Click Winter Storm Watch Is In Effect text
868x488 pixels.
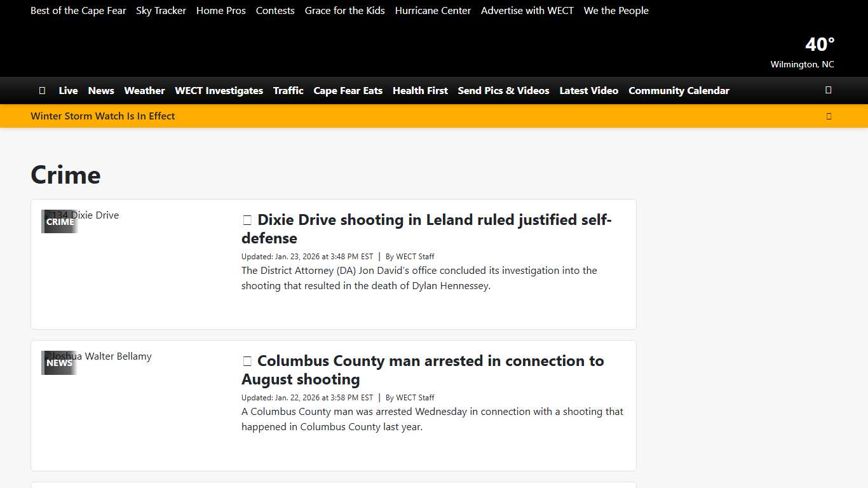coord(103,116)
